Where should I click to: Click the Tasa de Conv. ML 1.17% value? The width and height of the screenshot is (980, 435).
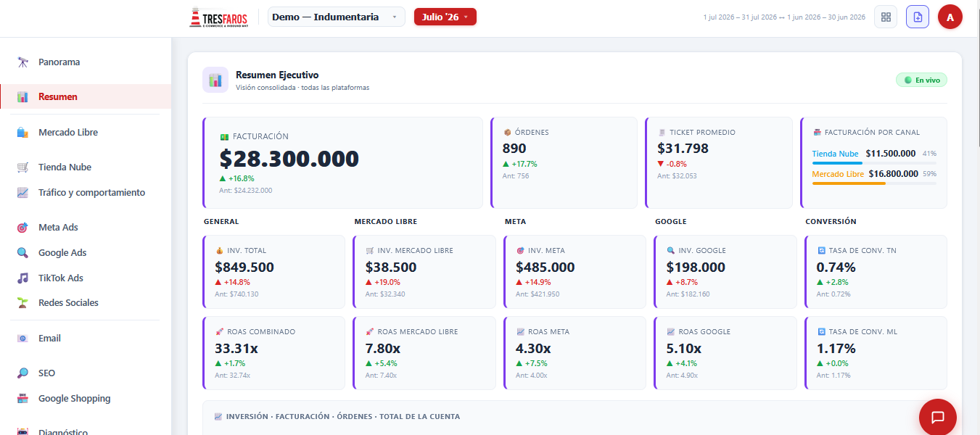pos(836,349)
